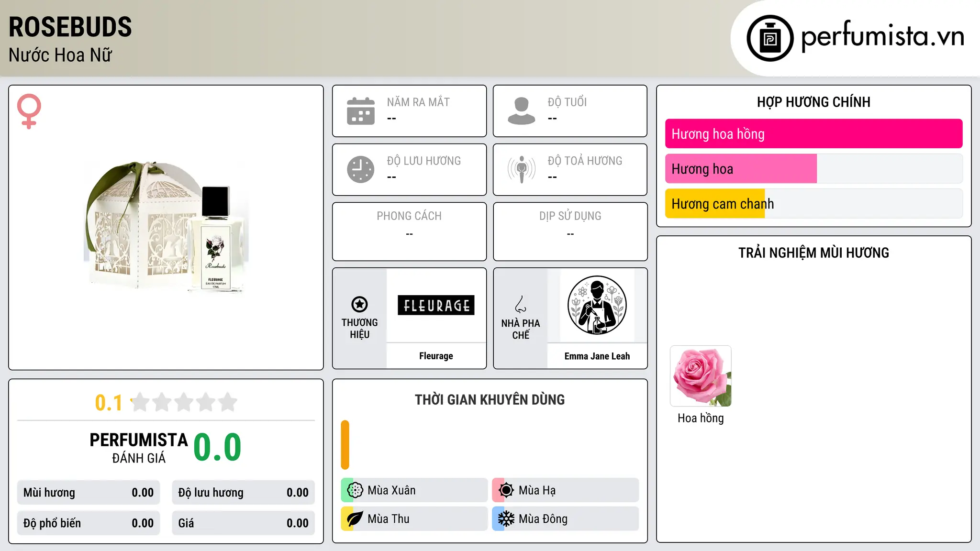Click the Nhà Pha Chế label
Viewport: 980px width, 551px height.
click(x=521, y=329)
